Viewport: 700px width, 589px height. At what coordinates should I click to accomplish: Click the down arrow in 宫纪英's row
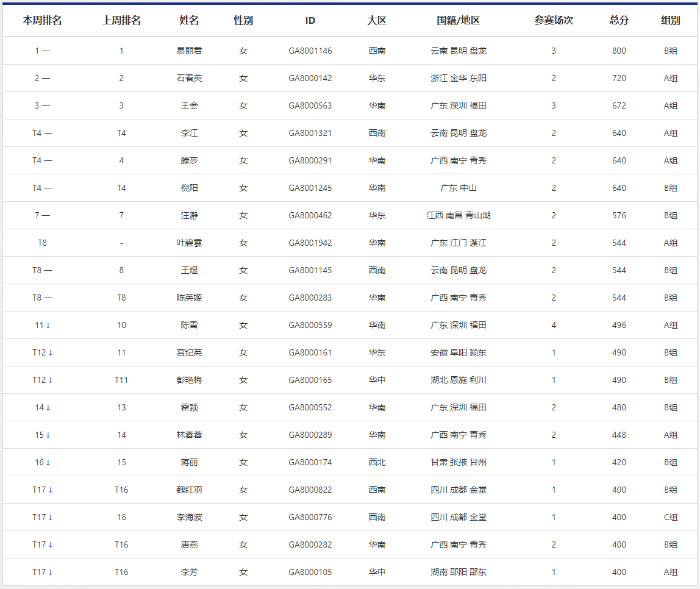click(51, 353)
